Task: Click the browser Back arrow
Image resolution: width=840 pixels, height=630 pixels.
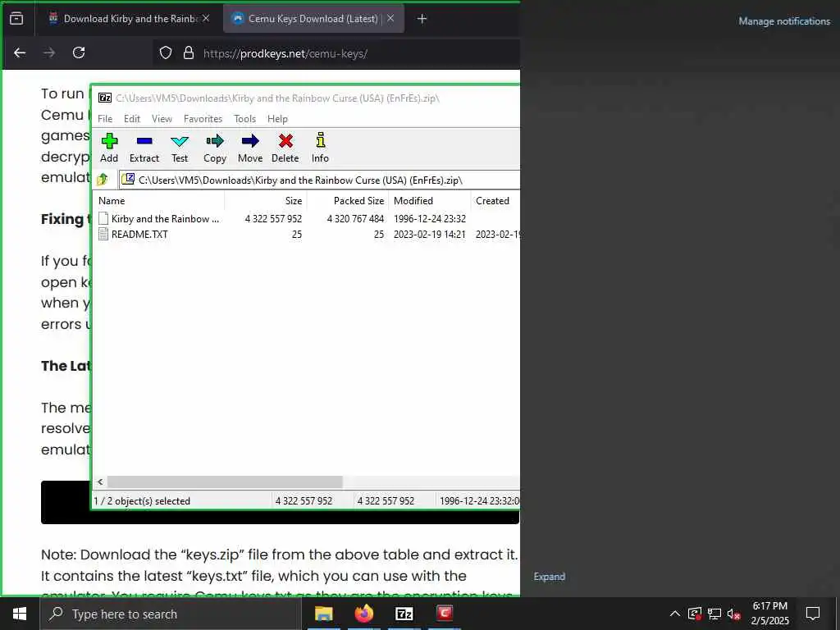Action: (20, 52)
